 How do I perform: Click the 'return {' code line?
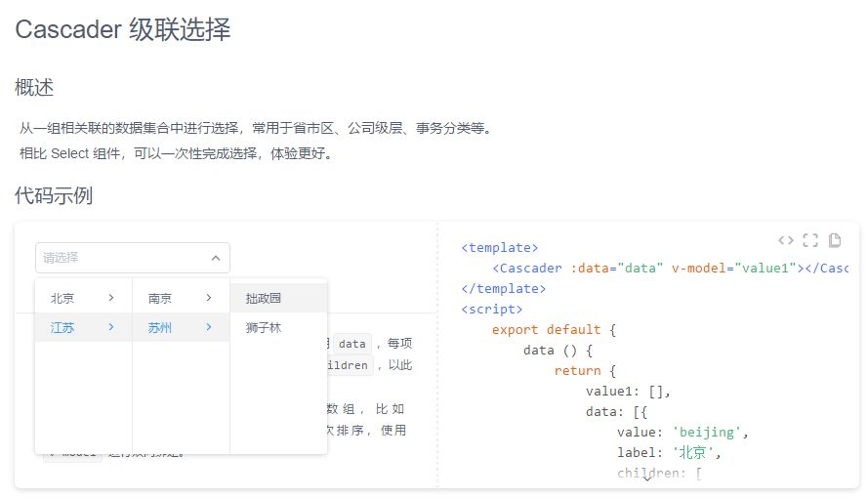tap(585, 370)
